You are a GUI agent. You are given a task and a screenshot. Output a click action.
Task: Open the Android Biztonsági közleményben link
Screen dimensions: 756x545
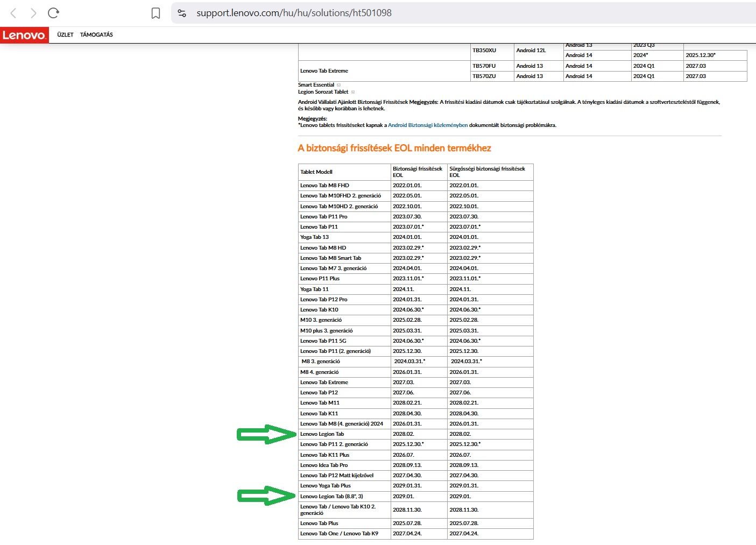tap(428, 125)
